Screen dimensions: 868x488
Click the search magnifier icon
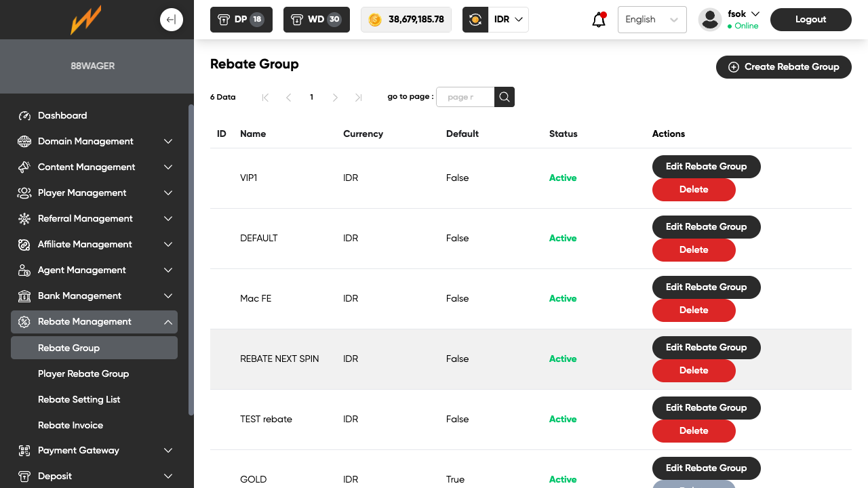505,97
